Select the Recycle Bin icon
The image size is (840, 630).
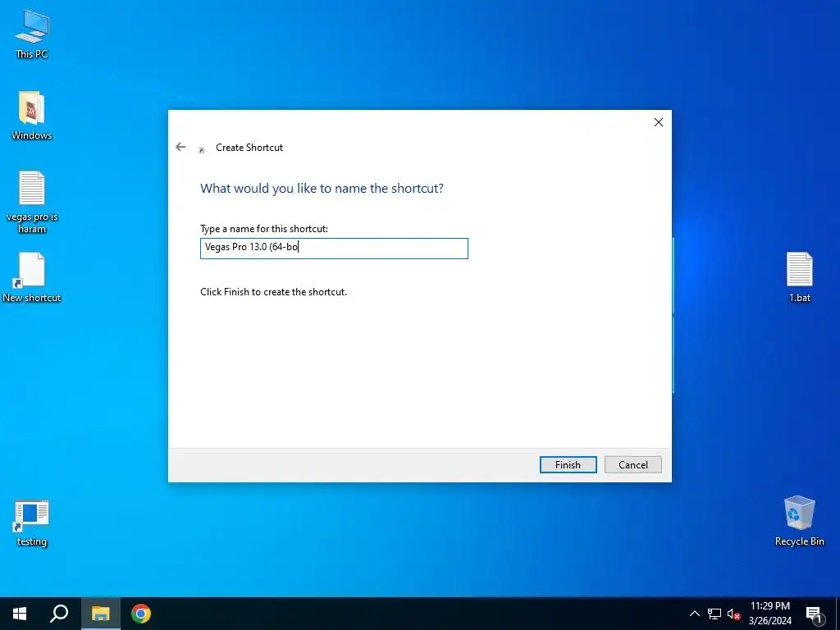[799, 520]
